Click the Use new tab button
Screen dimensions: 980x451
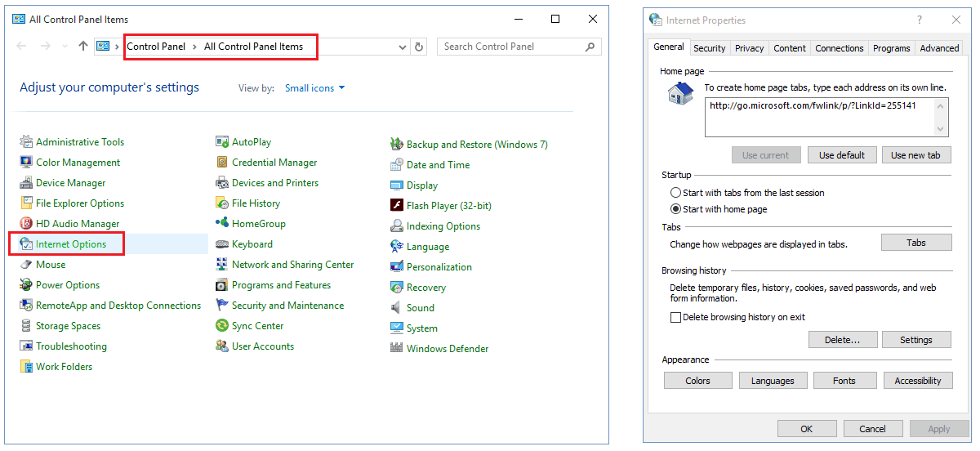coord(915,155)
